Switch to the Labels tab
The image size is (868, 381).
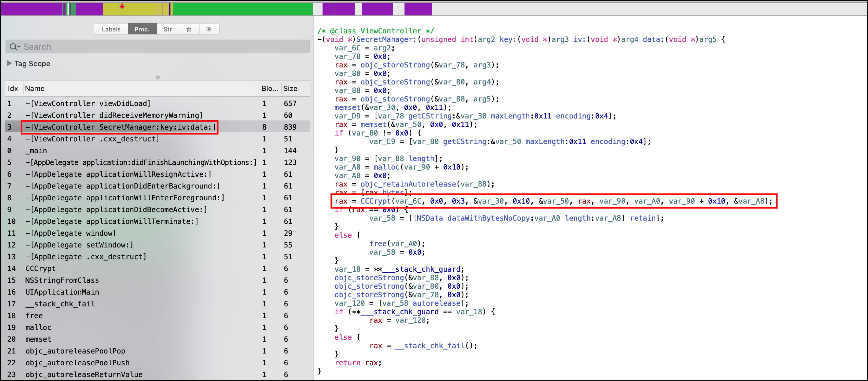tap(111, 29)
